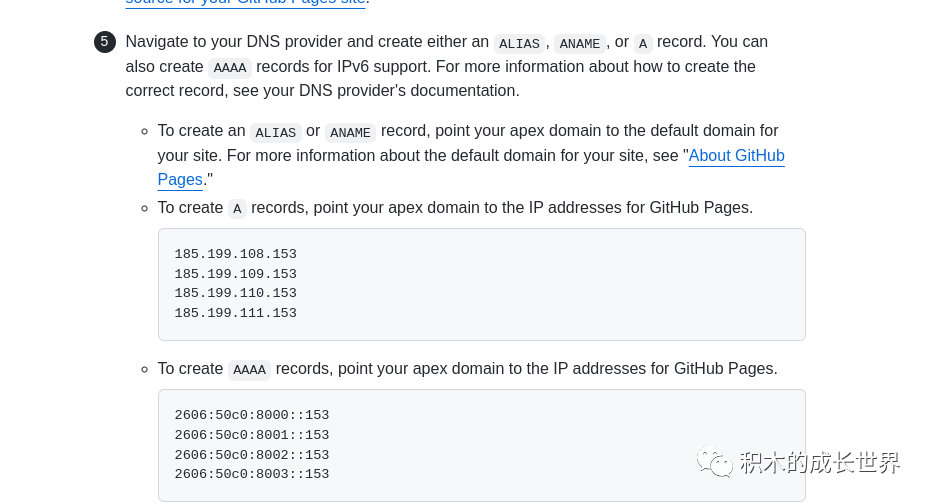Click the WeChat logo watermark icon
This screenshot has width=931, height=504.
click(x=714, y=462)
